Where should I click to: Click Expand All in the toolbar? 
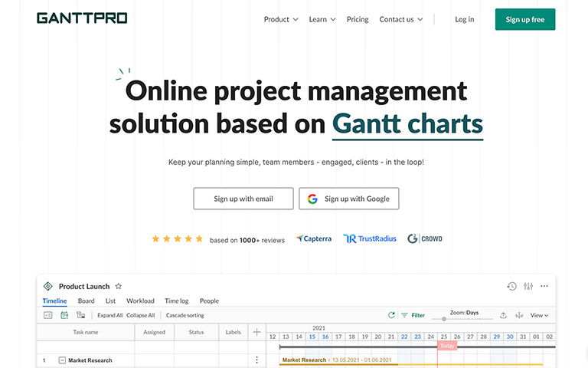(110, 315)
